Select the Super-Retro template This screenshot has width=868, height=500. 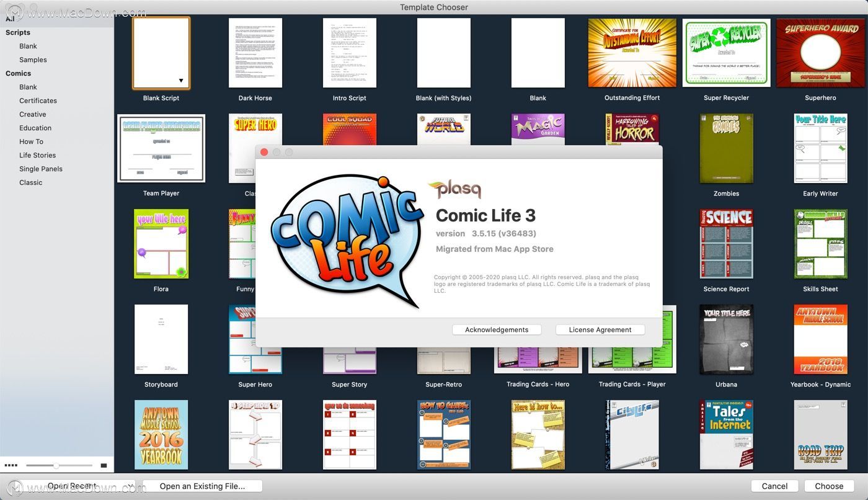pyautogui.click(x=444, y=362)
